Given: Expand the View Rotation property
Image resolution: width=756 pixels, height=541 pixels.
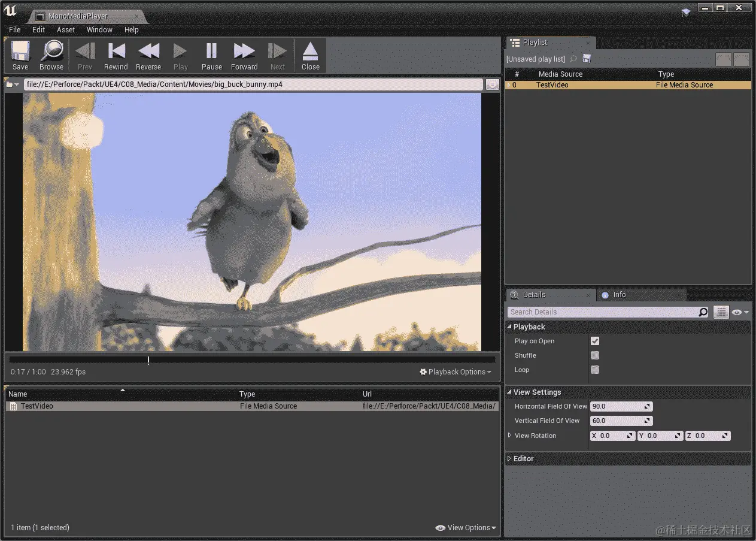Looking at the screenshot, I should click(510, 436).
